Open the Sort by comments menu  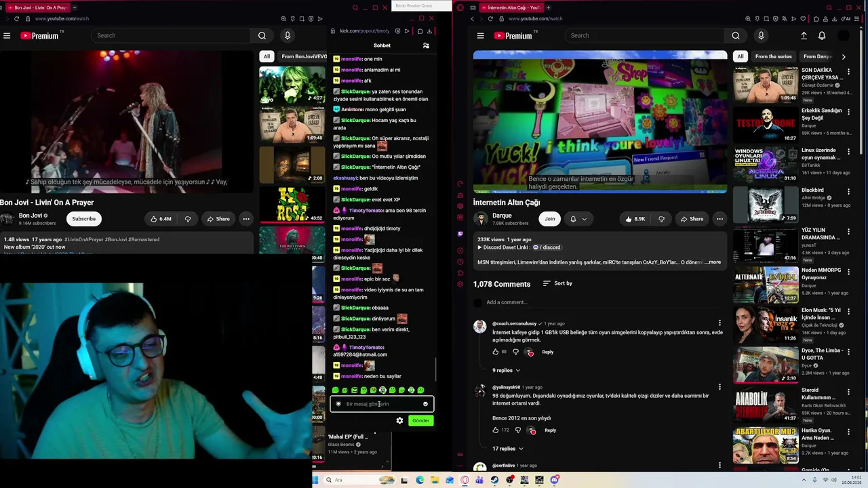(x=557, y=283)
